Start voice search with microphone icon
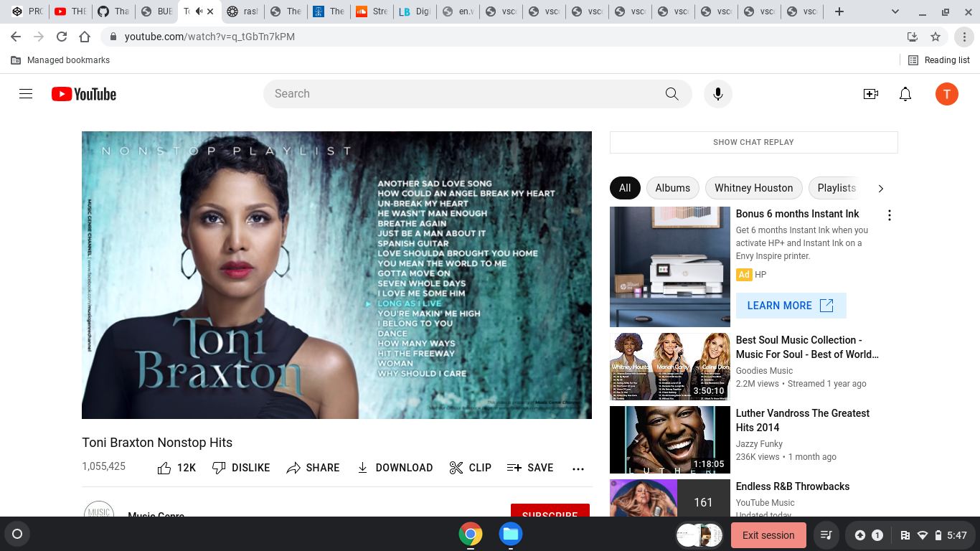This screenshot has width=980, height=551. point(717,94)
